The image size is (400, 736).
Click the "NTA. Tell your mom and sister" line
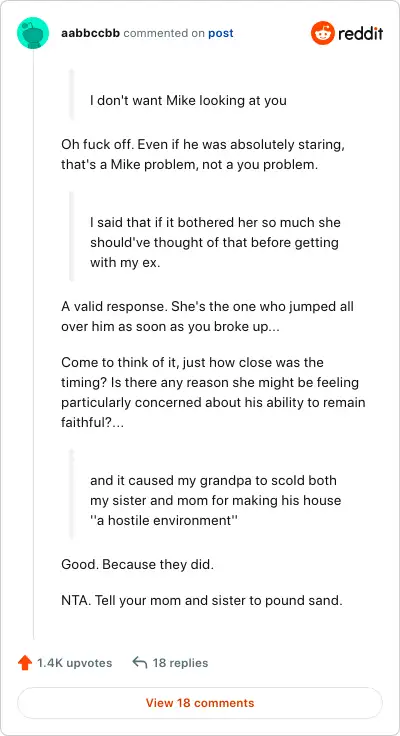point(202,600)
